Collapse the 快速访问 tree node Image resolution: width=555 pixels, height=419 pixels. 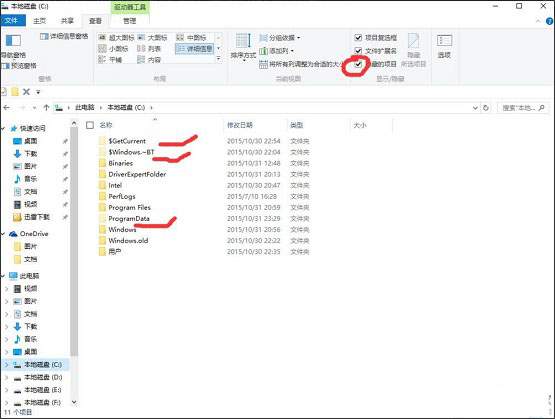point(4,128)
